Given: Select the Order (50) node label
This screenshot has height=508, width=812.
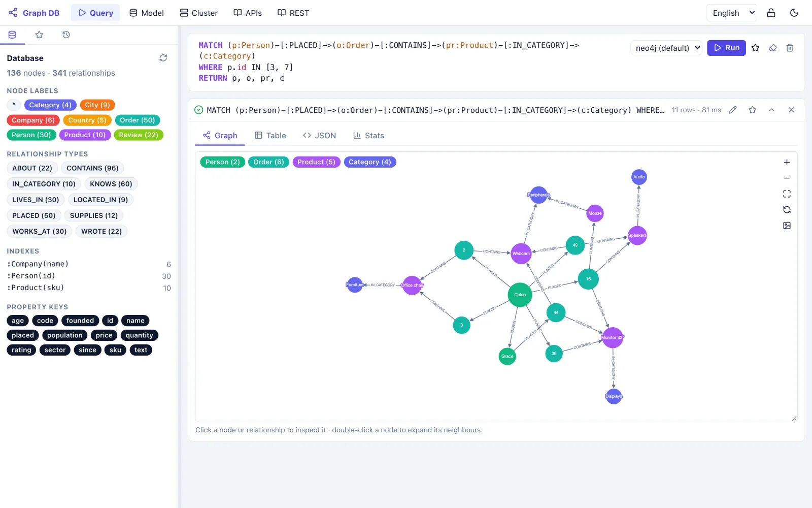Looking at the screenshot, I should pos(138,120).
